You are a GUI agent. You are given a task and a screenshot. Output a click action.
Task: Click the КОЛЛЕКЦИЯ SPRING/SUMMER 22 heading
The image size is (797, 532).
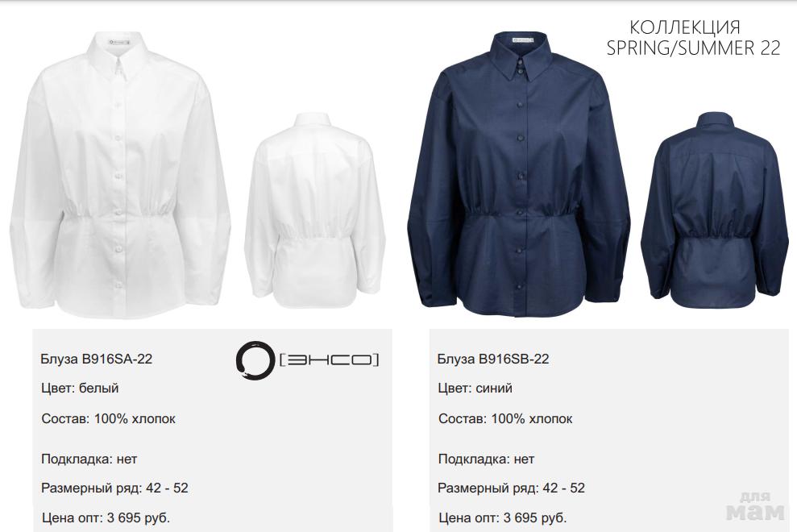coord(693,38)
